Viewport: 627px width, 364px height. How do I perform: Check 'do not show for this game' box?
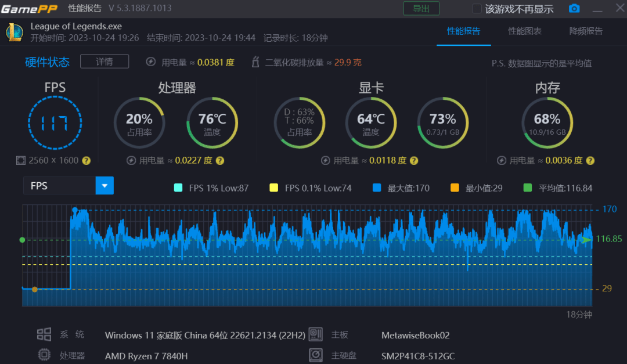(x=477, y=9)
